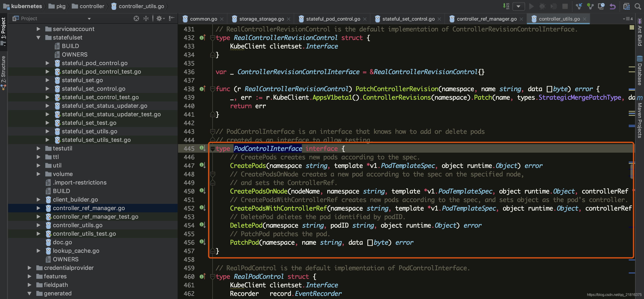Toggle the struct fold marker at line 432
Viewport: 644px width, 299px height.
(x=213, y=38)
